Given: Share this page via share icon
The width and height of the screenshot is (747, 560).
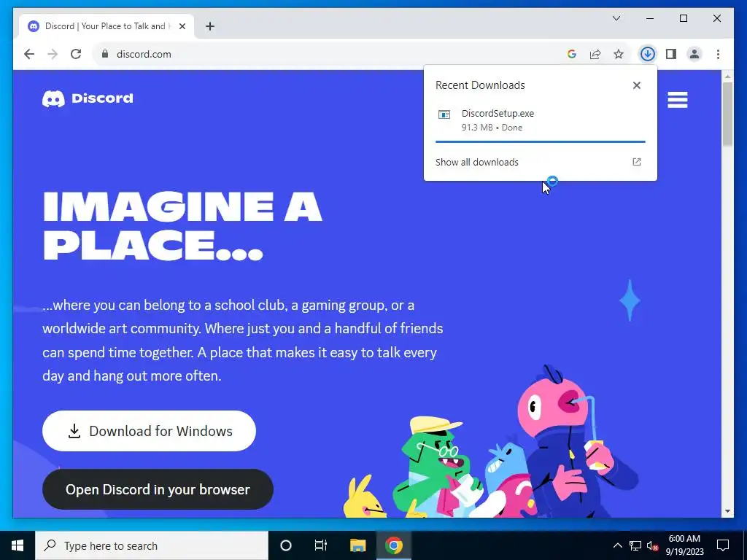Looking at the screenshot, I should pos(595,54).
